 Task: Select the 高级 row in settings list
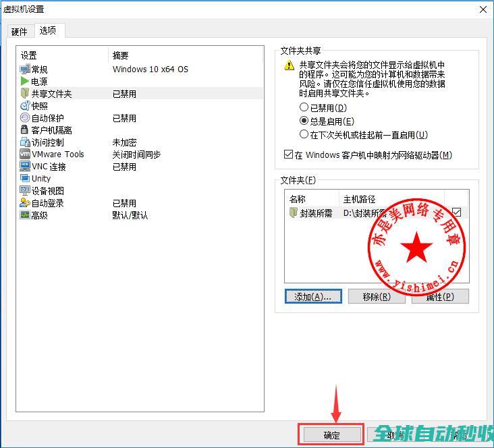(40, 215)
